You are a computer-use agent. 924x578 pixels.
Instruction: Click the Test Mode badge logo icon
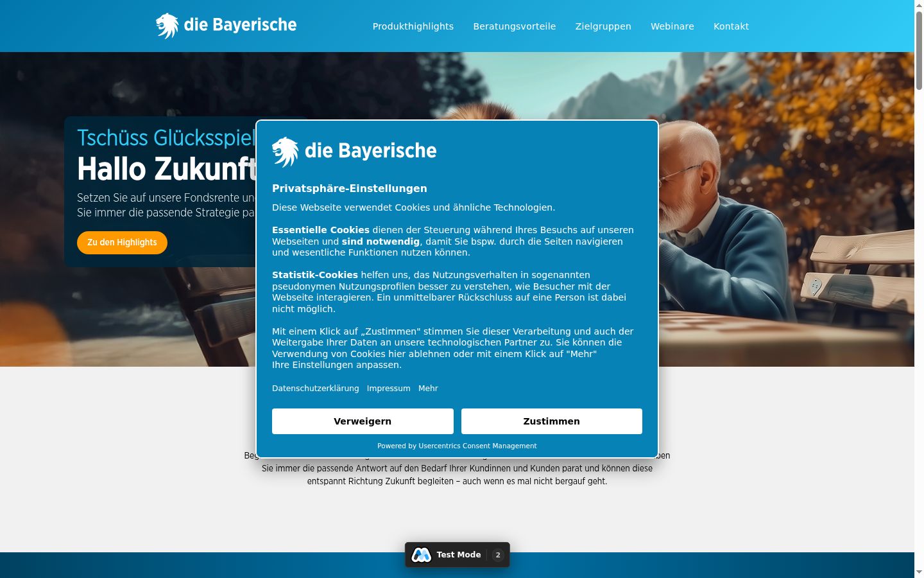pos(422,555)
